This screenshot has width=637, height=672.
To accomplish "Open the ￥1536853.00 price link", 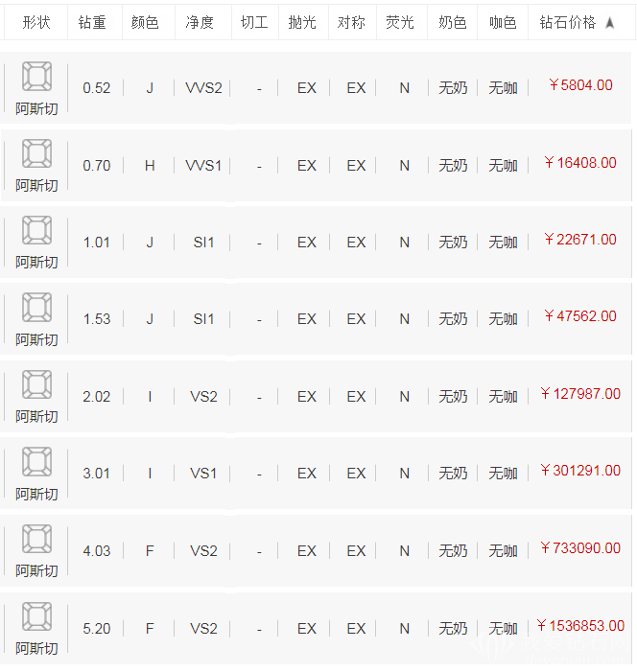I will pos(580,626).
